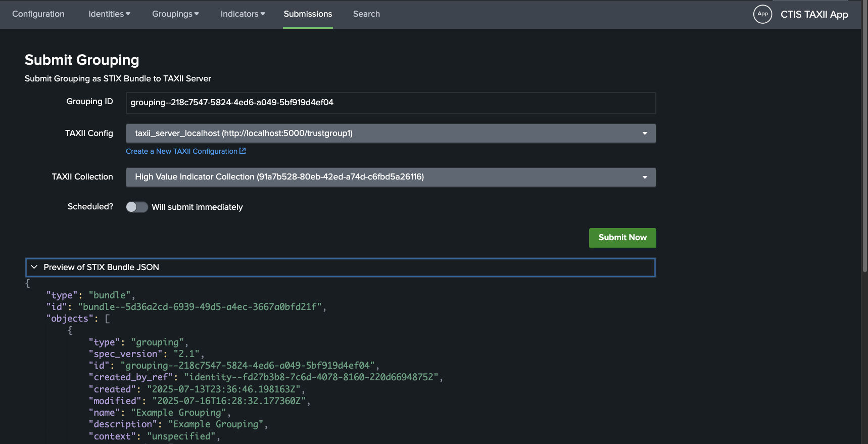Follow the Create a New TAXII Configuration link
868x444 pixels.
pos(181,151)
